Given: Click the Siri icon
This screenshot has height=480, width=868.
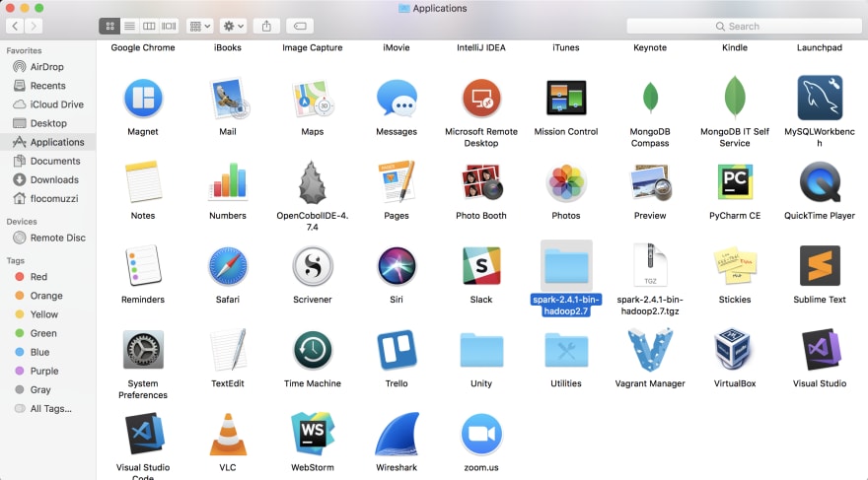Looking at the screenshot, I should pyautogui.click(x=397, y=266).
